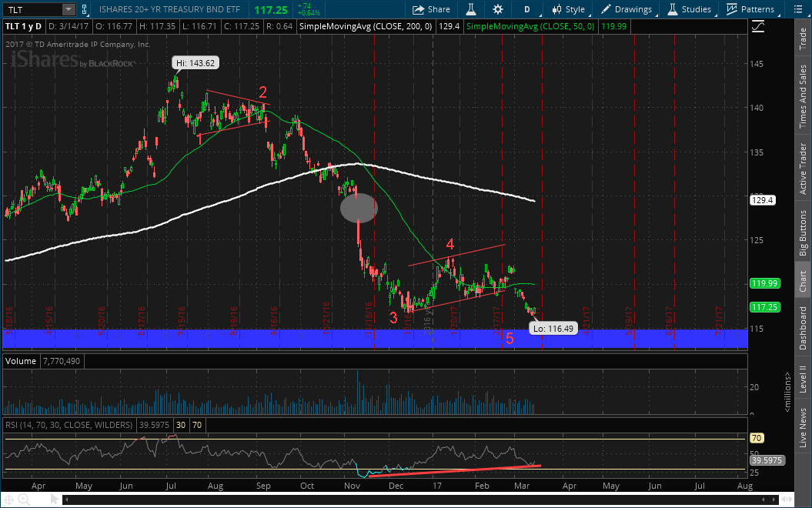Click the Lo: 116.49 bubble
Viewport: 812px width, 508px height.
[x=553, y=329]
